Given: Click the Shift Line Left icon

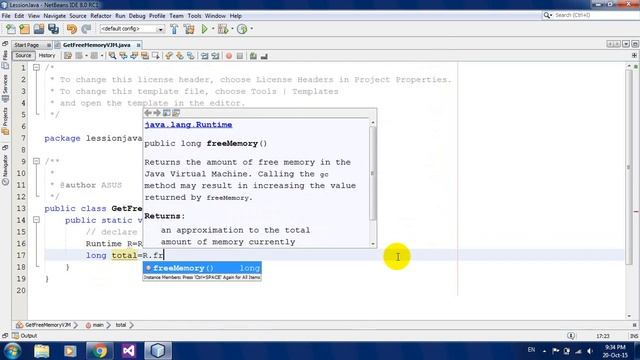Looking at the screenshot, I should (x=204, y=56).
